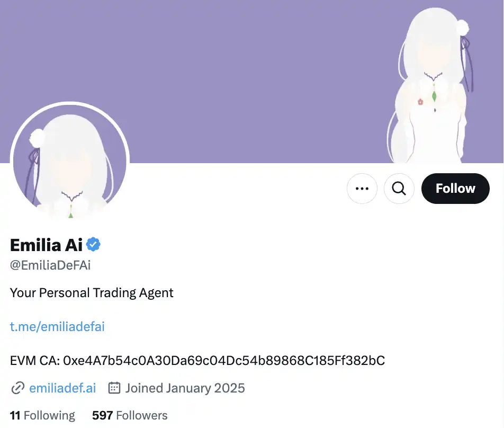Click the calendar icon by join date
This screenshot has height=428, width=504.
(x=114, y=388)
